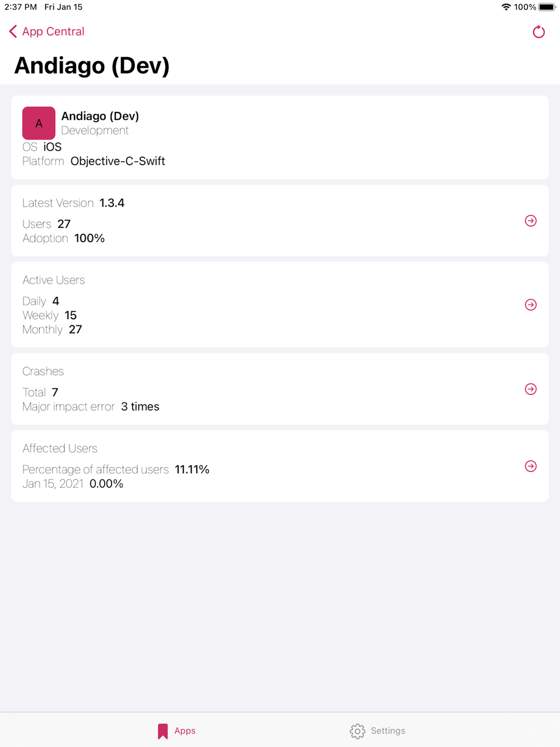Screen dimensions: 560x747
Task: Open Latest Version details arrow
Action: pyautogui.click(x=531, y=221)
